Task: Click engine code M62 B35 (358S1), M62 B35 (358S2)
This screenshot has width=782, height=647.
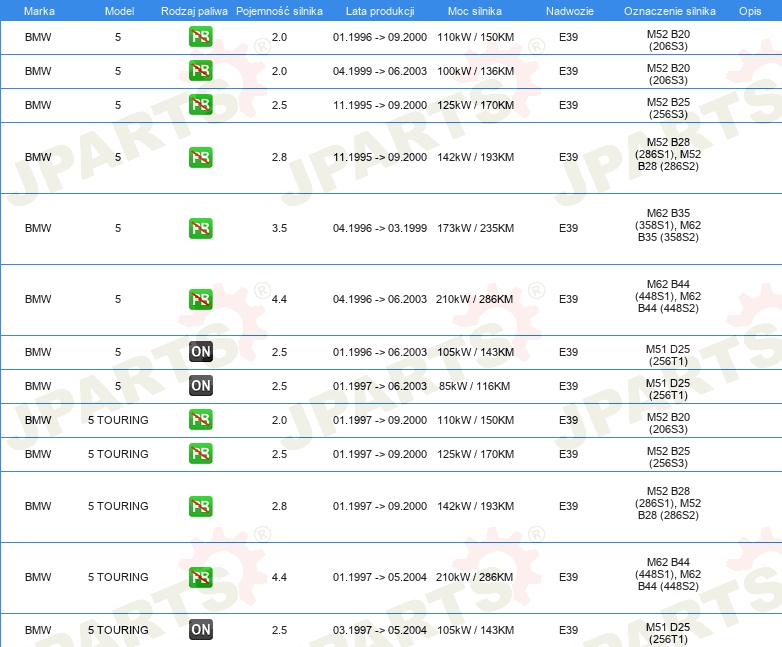Action: click(668, 225)
